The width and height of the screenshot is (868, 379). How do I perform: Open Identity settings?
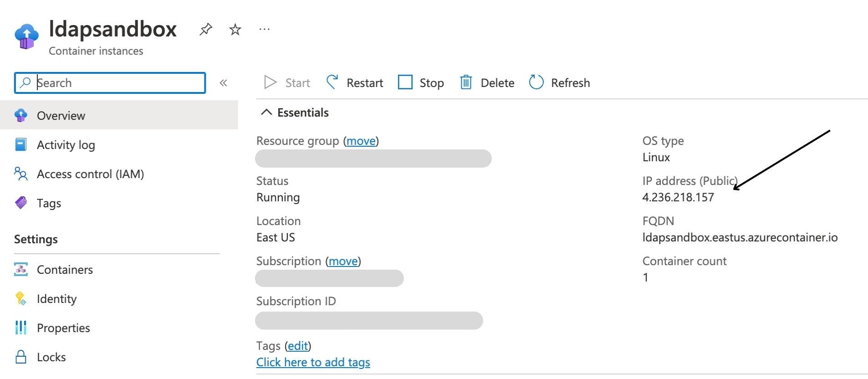coord(56,299)
